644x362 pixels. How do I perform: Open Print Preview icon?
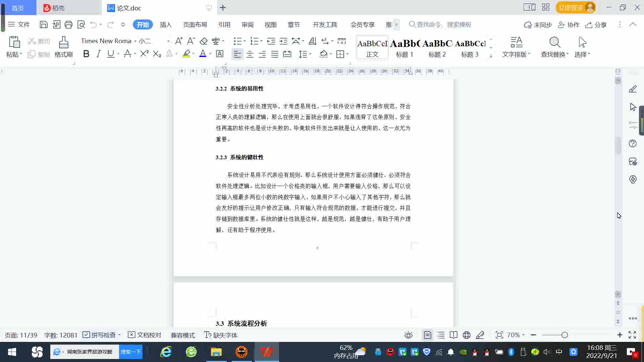click(x=81, y=24)
